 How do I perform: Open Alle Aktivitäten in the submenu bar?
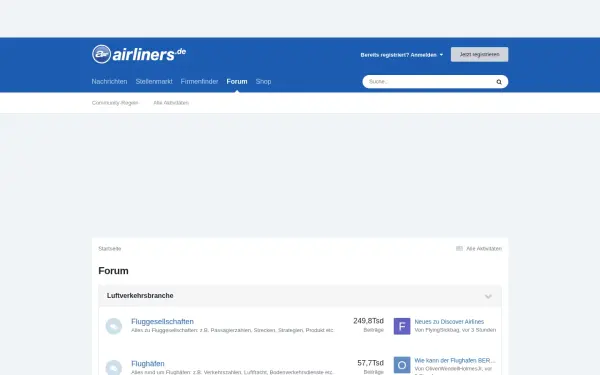pyautogui.click(x=171, y=103)
